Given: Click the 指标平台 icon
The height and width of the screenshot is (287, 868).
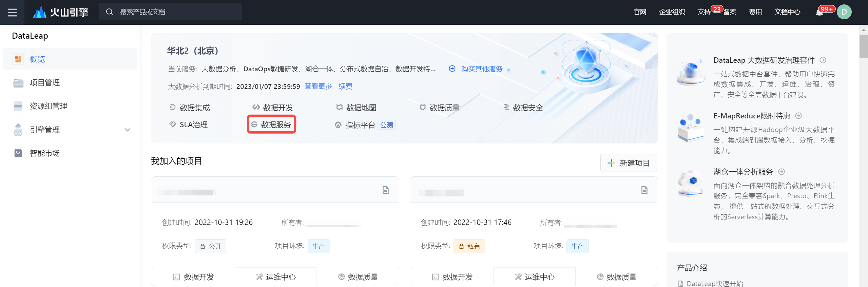Looking at the screenshot, I should pos(338,125).
